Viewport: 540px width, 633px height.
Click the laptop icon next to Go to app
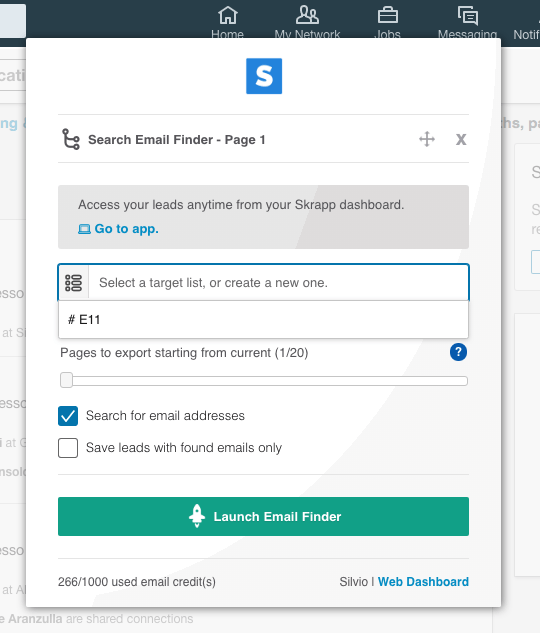(x=84, y=229)
